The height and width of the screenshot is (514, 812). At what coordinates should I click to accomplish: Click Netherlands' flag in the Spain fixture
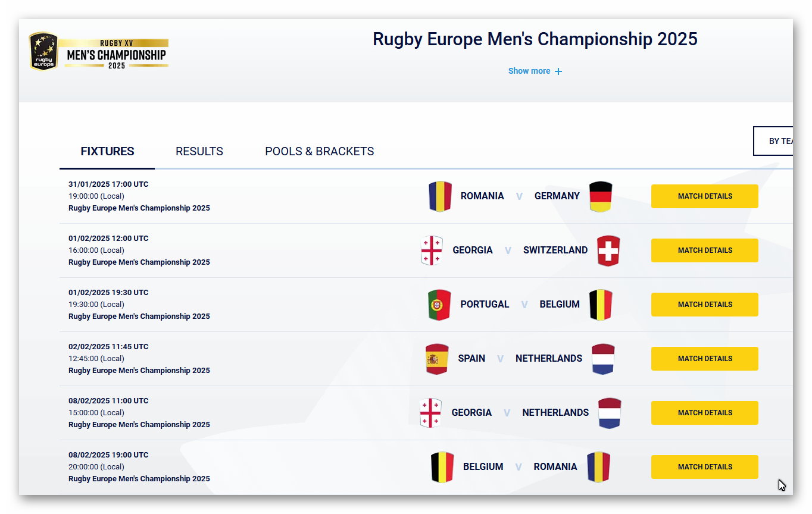602,359
